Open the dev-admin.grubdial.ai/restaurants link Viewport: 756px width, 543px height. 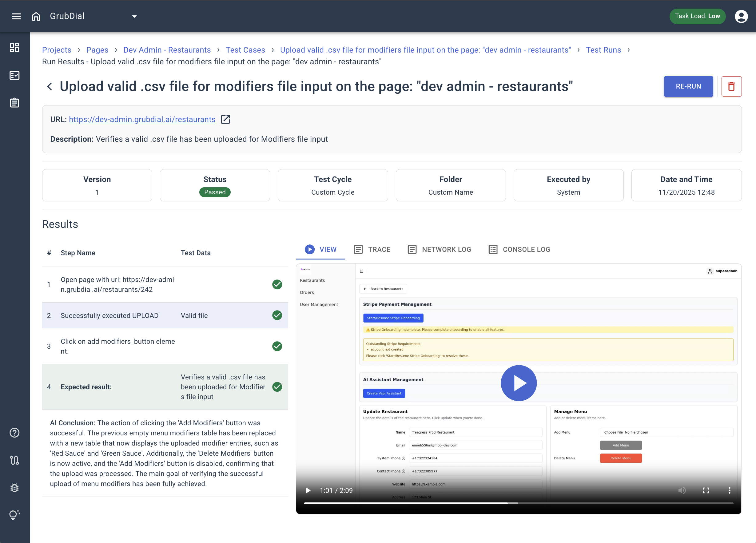coord(142,119)
